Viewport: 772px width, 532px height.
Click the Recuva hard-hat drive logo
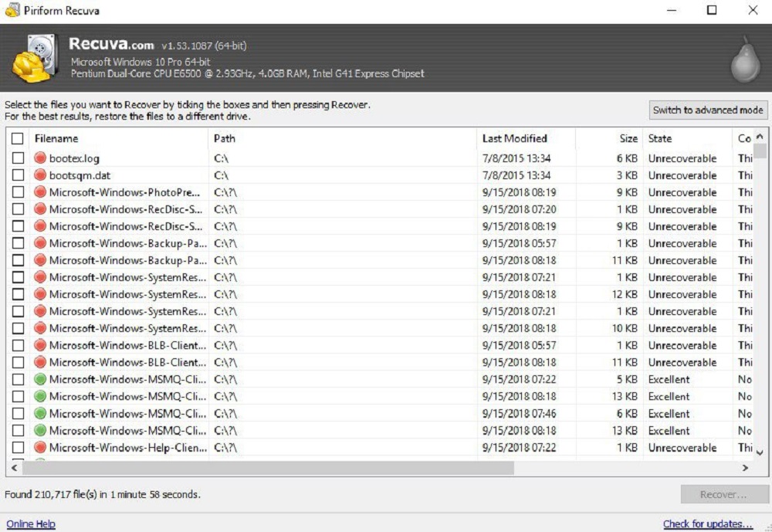(x=35, y=58)
